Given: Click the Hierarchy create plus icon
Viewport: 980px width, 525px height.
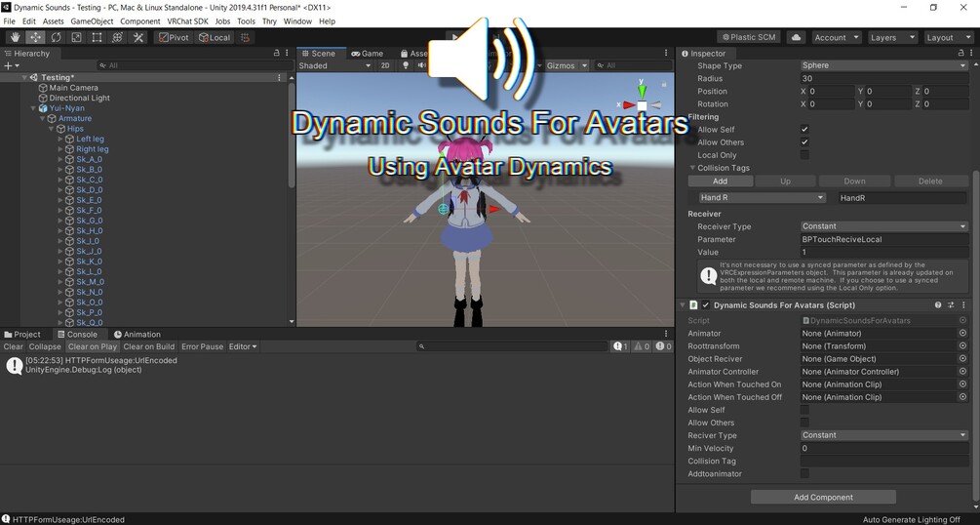Looking at the screenshot, I should 8,65.
